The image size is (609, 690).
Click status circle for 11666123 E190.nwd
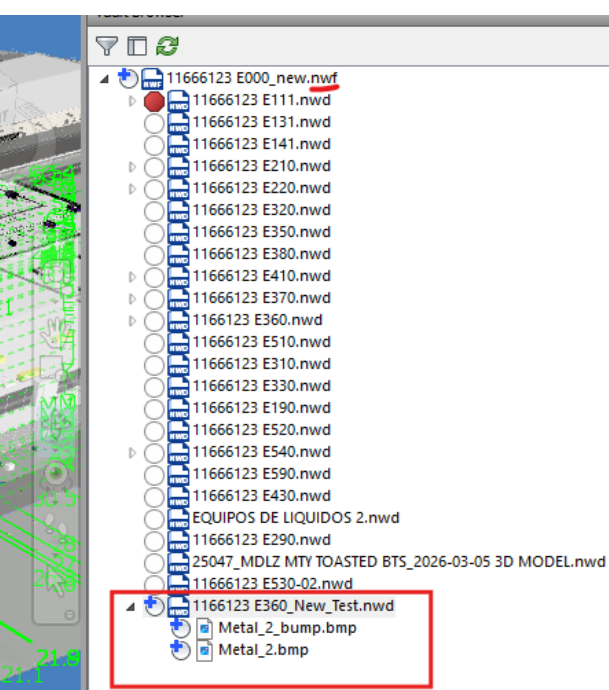click(154, 409)
